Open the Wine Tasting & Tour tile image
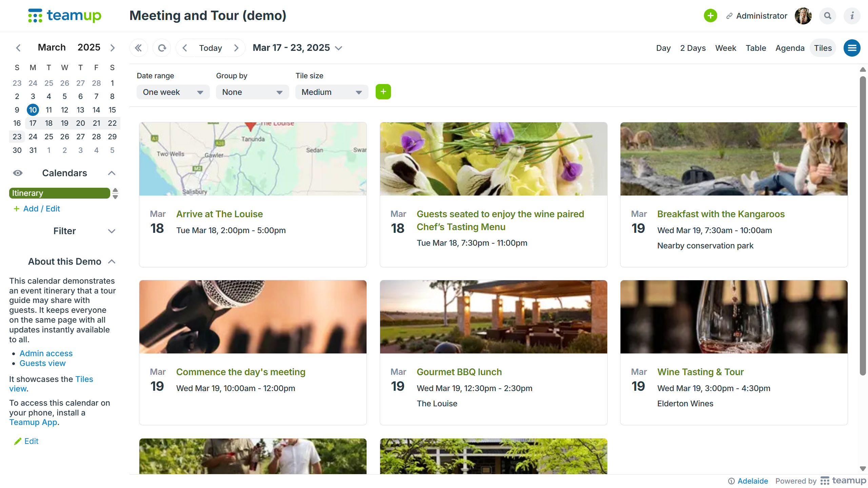The height and width of the screenshot is (488, 868). coord(734,317)
